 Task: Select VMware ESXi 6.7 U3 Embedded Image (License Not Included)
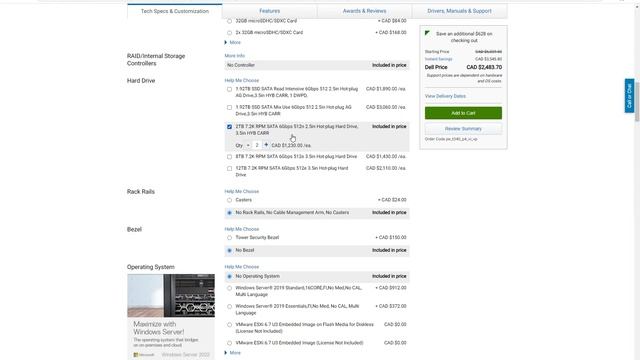229,343
